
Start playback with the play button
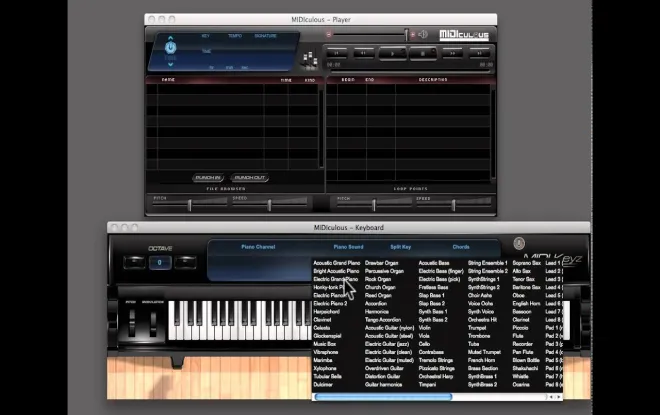392,54
